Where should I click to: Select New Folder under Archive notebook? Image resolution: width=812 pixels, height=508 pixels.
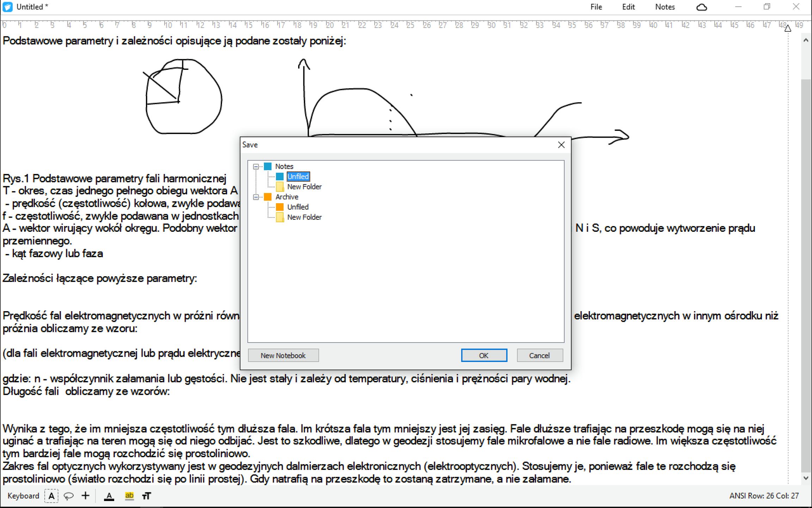pos(304,217)
